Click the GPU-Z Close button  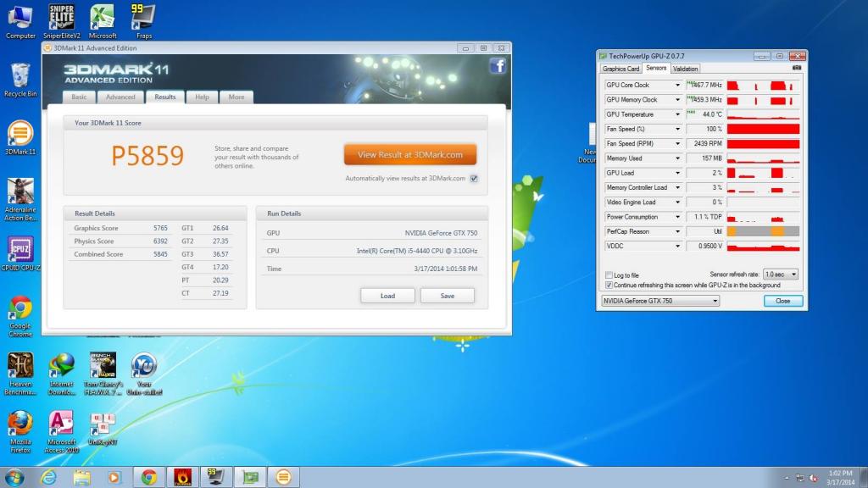pos(782,301)
